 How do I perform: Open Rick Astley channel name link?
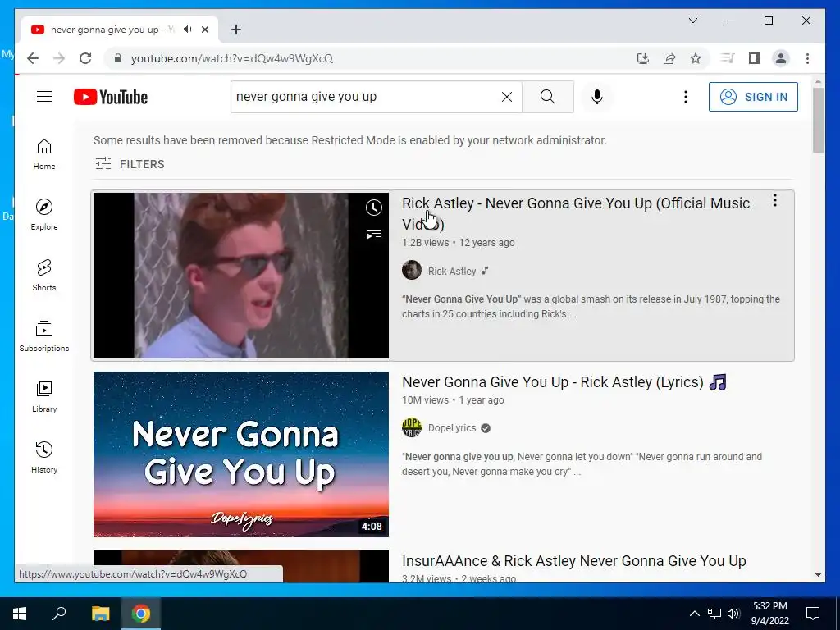pyautogui.click(x=452, y=271)
